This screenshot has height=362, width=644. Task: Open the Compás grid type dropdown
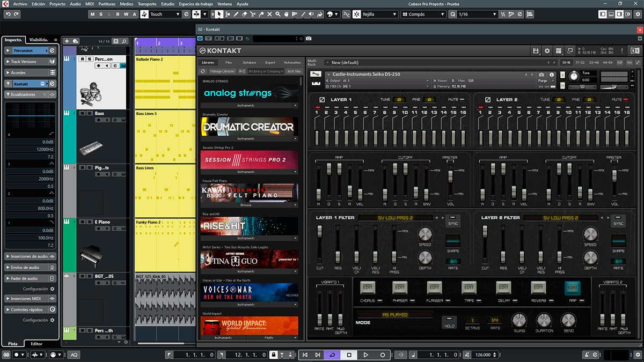pyautogui.click(x=423, y=14)
